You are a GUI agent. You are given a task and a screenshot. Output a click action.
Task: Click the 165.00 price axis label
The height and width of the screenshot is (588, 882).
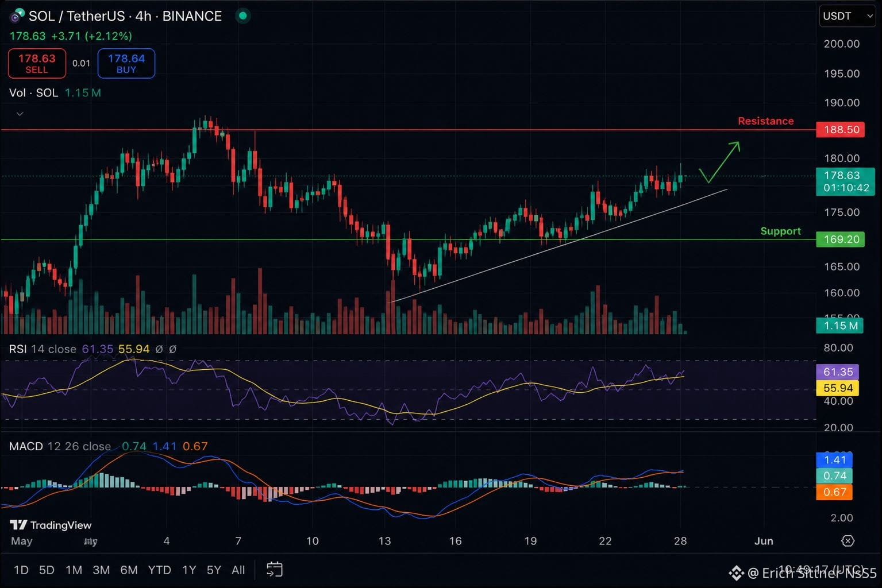tap(842, 266)
